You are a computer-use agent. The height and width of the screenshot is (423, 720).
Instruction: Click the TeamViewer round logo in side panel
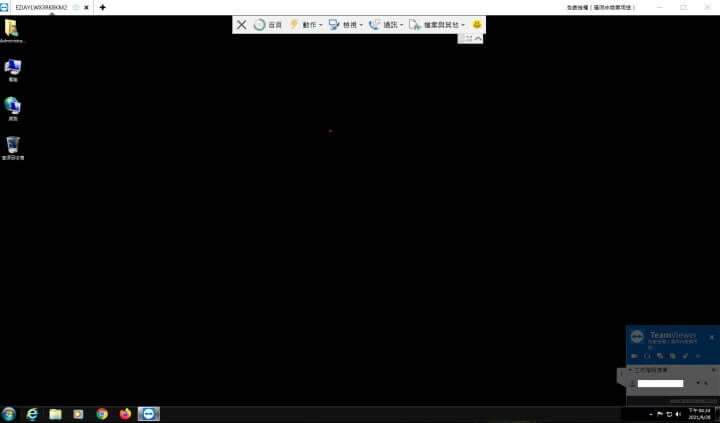click(637, 337)
